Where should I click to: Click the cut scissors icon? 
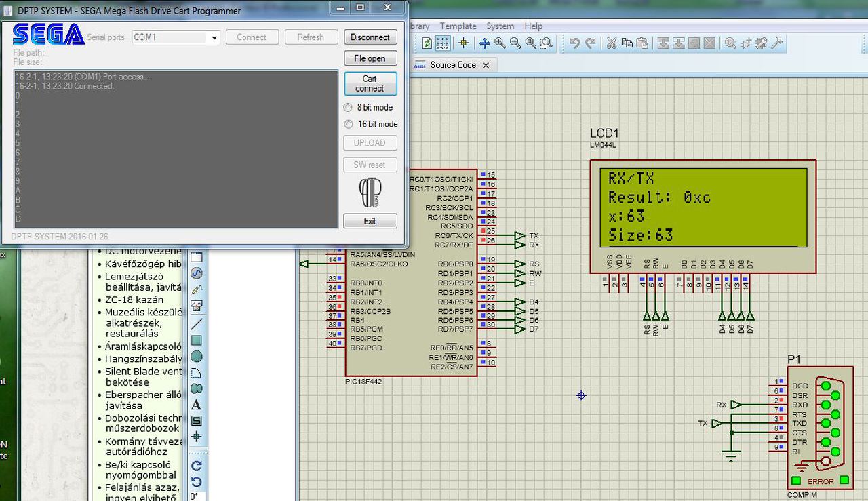pos(611,43)
